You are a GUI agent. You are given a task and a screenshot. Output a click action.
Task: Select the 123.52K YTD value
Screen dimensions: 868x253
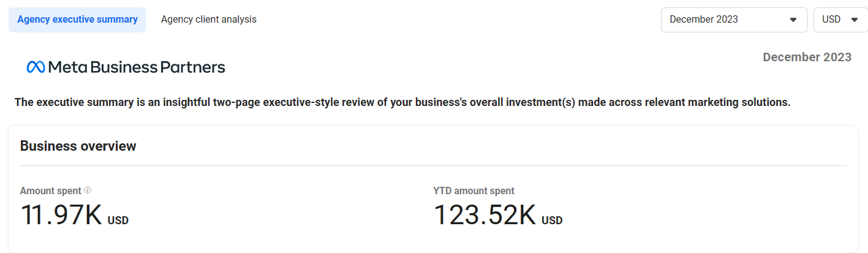pyautogui.click(x=485, y=215)
